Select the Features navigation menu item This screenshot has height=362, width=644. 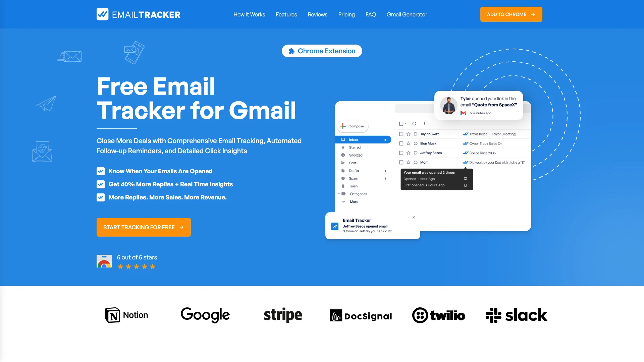pos(286,14)
